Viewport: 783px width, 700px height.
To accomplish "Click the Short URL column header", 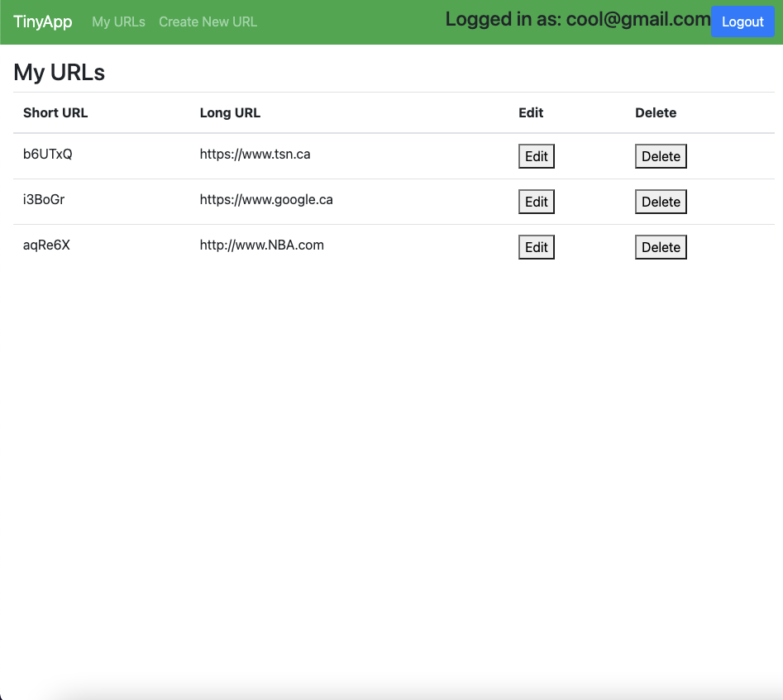I will click(55, 112).
